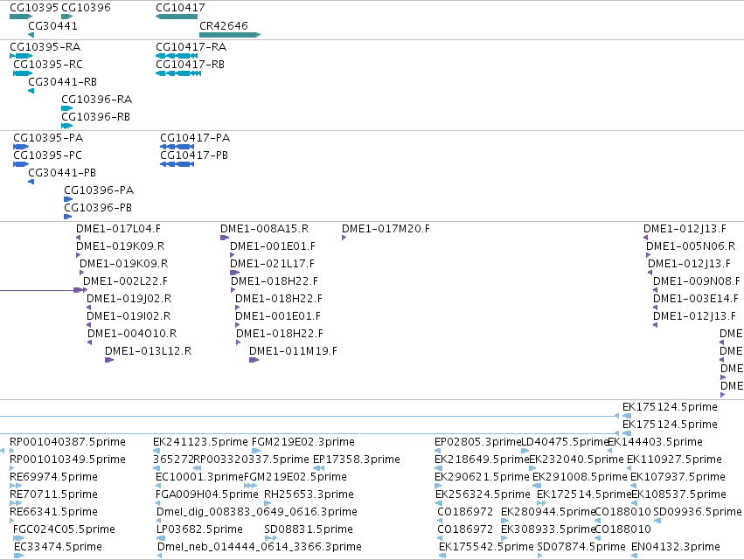Select EST Dmel_dig_008383_0649_0616.3prime
Screen dimensions: 744x560
pos(257,512)
